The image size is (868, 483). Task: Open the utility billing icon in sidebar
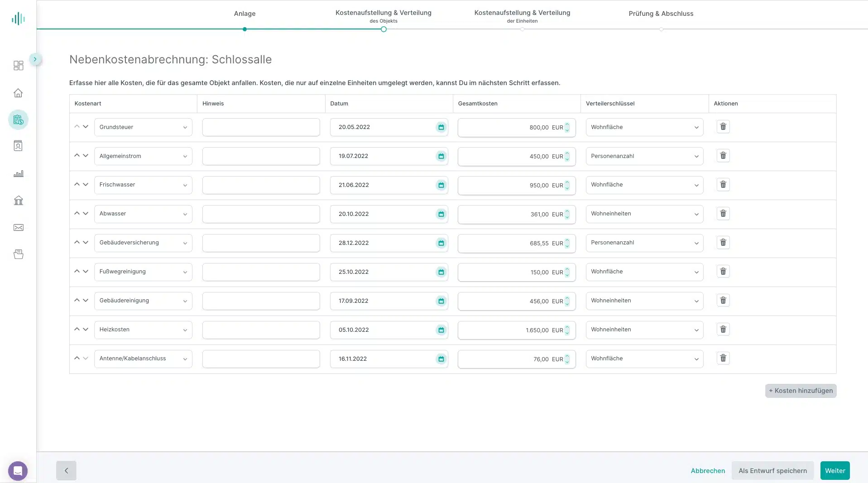click(18, 120)
